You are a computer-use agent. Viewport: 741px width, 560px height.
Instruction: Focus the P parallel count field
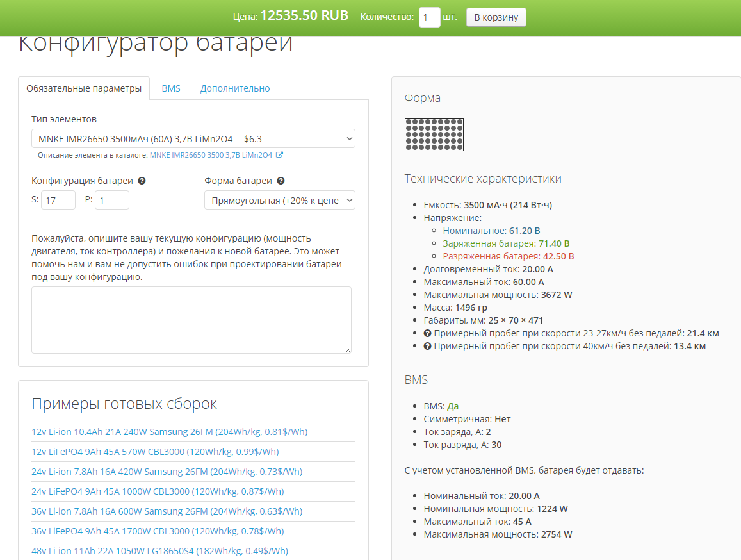point(112,200)
